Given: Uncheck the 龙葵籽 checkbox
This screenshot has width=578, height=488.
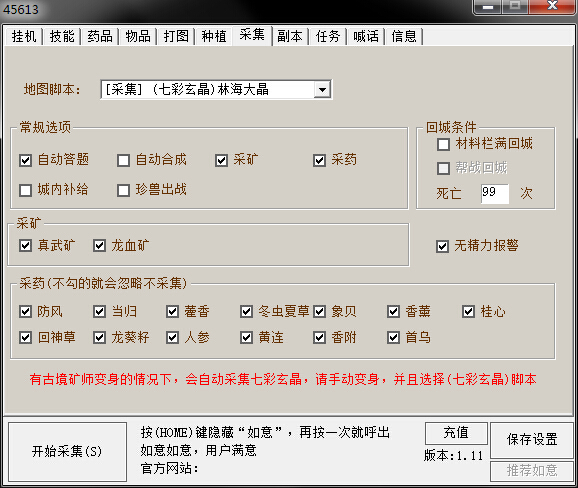Looking at the screenshot, I should click(100, 338).
